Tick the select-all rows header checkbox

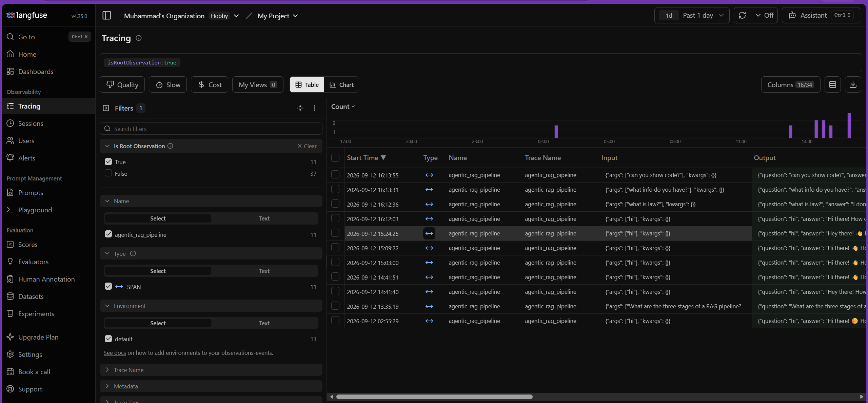[x=335, y=158]
